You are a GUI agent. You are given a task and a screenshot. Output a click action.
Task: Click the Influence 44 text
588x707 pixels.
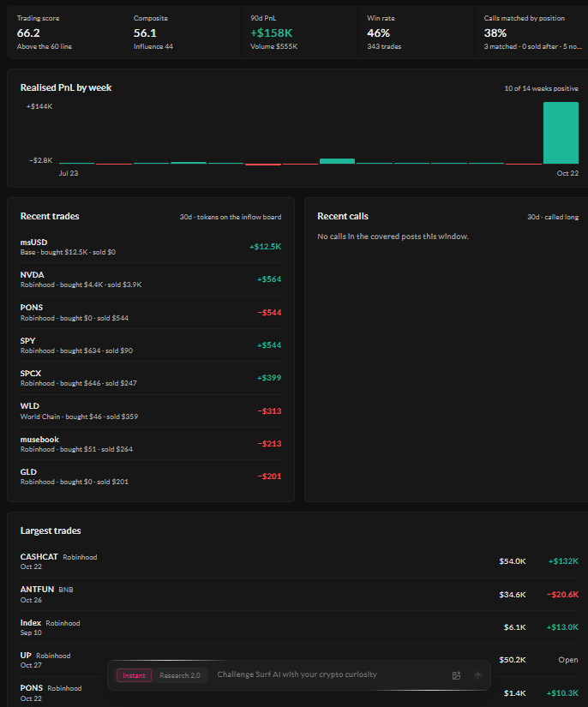[153, 46]
